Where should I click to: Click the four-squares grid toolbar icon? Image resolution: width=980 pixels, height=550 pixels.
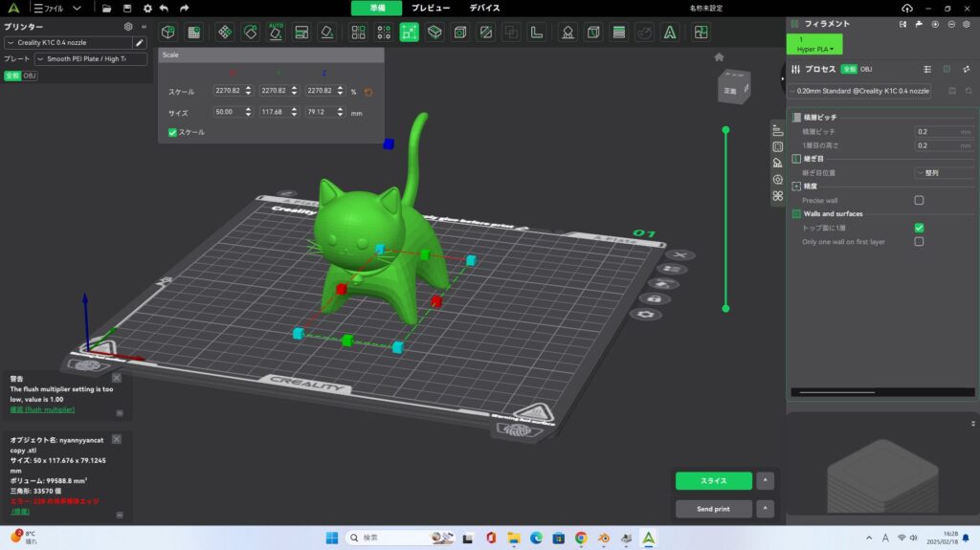(x=358, y=32)
